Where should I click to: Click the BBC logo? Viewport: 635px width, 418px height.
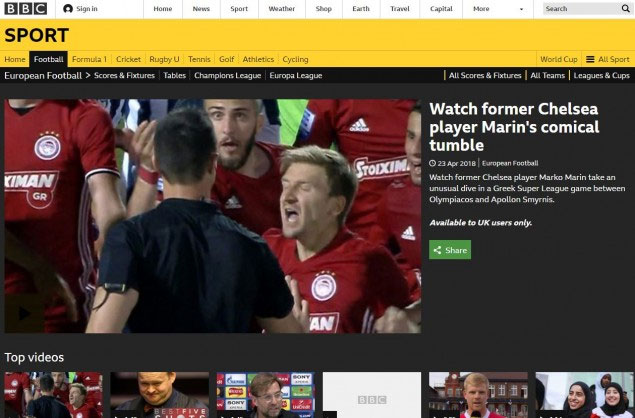coord(25,9)
